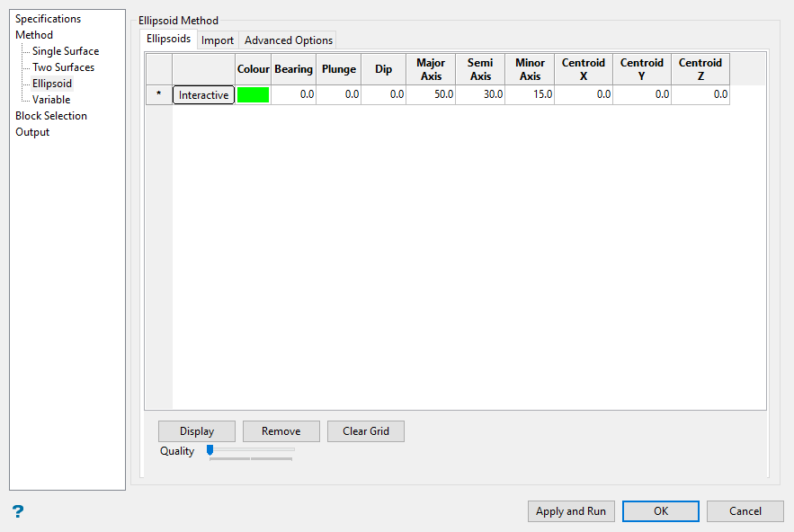This screenshot has height=532, width=794.
Task: Click the Interactive button in the grid row
Action: [203, 95]
